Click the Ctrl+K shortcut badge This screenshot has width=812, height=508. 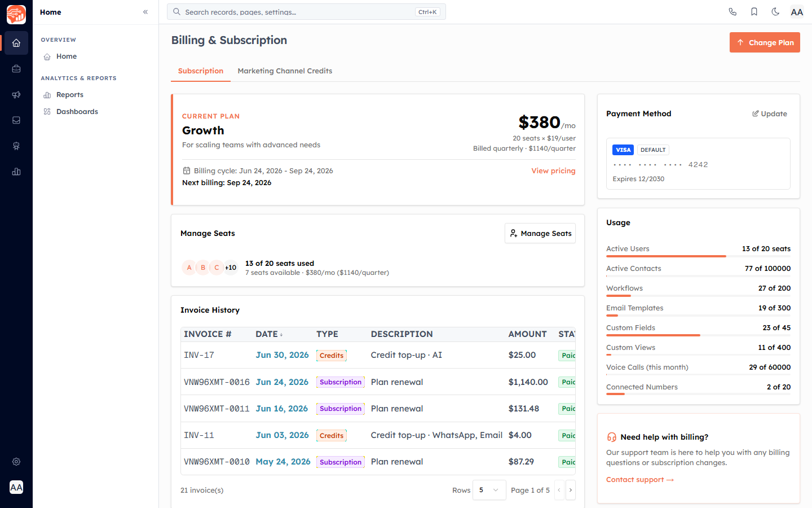click(427, 12)
